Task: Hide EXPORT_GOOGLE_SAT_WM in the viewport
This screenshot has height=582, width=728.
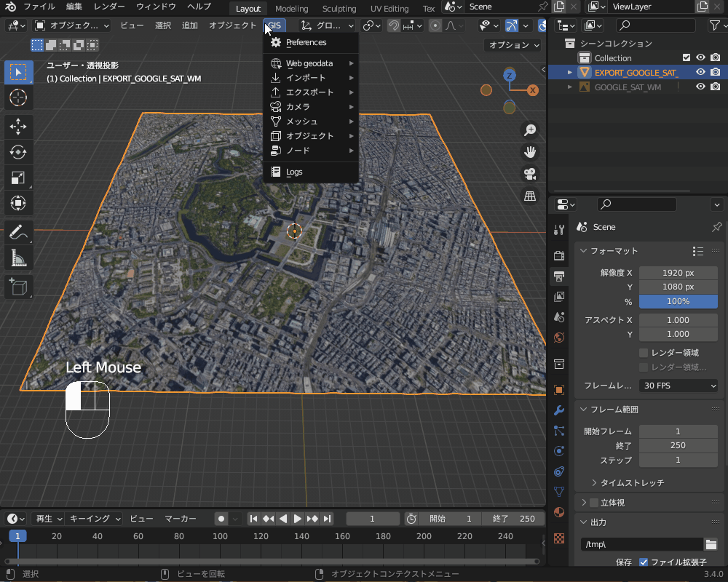Action: pos(700,72)
